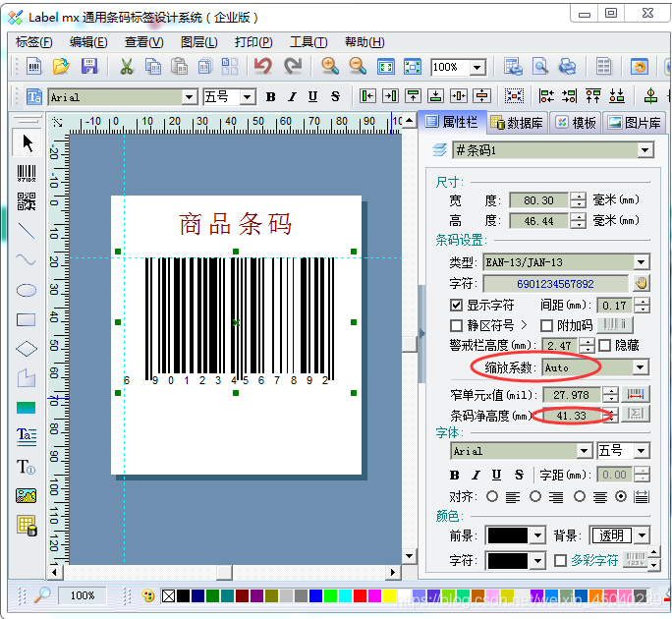Select the diamond shape tool
Image resolution: width=672 pixels, height=619 pixels.
[27, 349]
